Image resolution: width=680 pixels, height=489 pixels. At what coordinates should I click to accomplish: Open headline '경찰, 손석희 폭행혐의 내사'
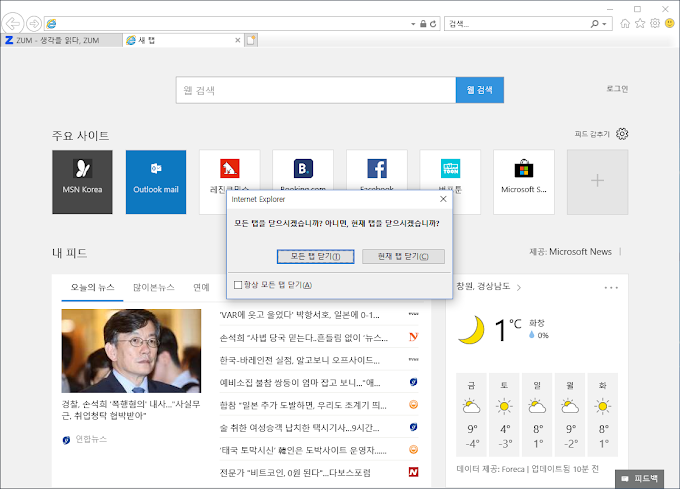click(131, 410)
